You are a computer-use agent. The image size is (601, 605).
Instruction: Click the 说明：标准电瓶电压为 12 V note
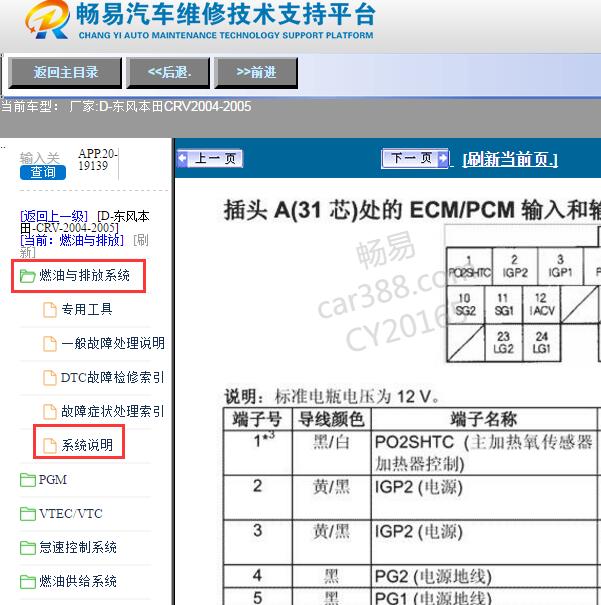332,396
